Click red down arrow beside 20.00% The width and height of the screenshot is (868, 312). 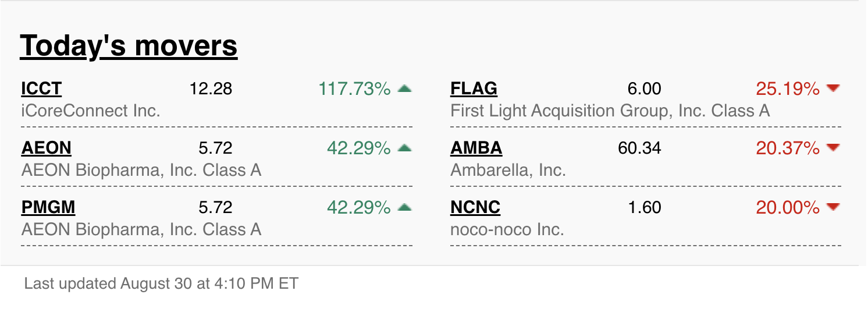[833, 207]
